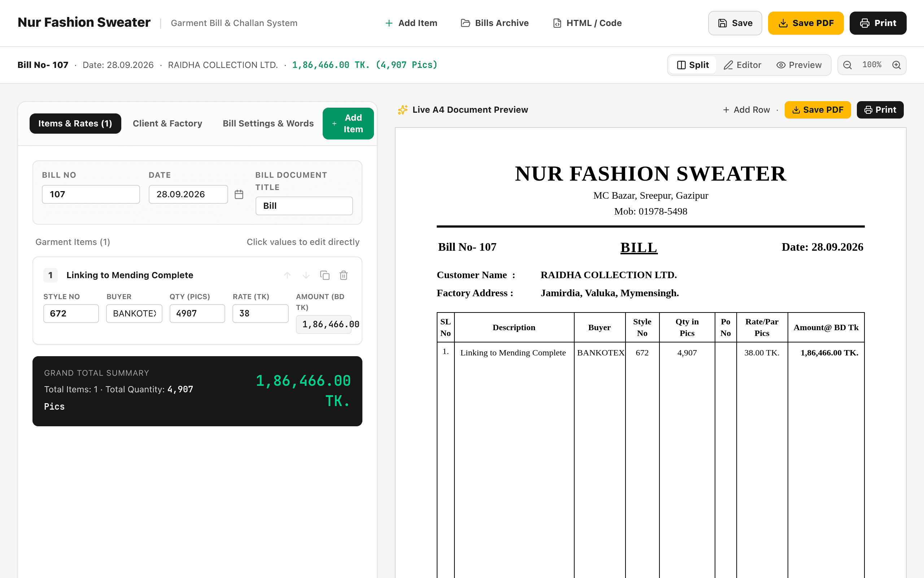Open Bill Settings & Words tab
This screenshot has height=578, width=924.
(x=268, y=124)
